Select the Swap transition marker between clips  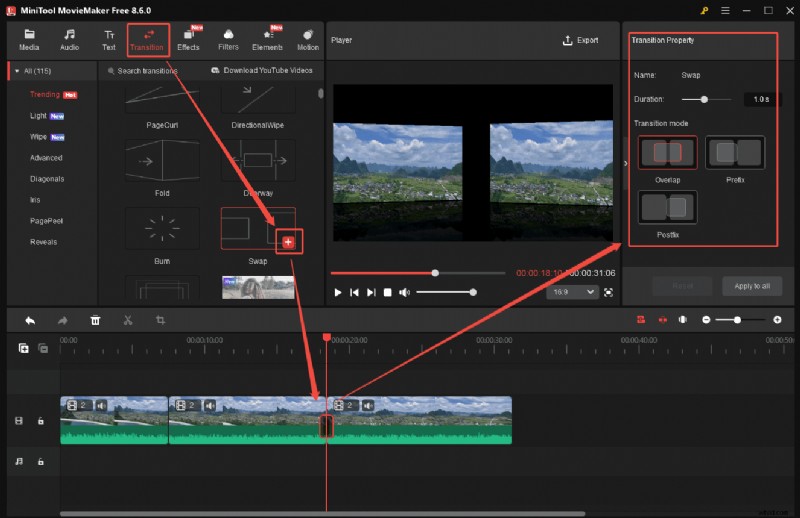(x=327, y=426)
